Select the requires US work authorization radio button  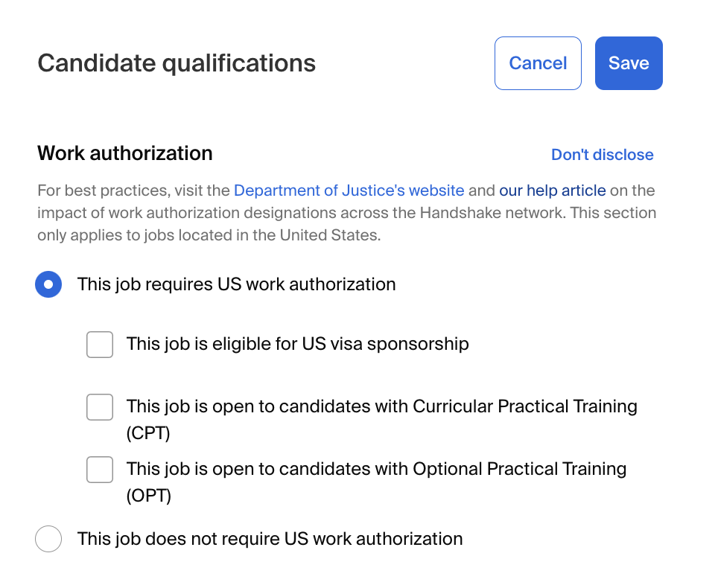tap(48, 284)
